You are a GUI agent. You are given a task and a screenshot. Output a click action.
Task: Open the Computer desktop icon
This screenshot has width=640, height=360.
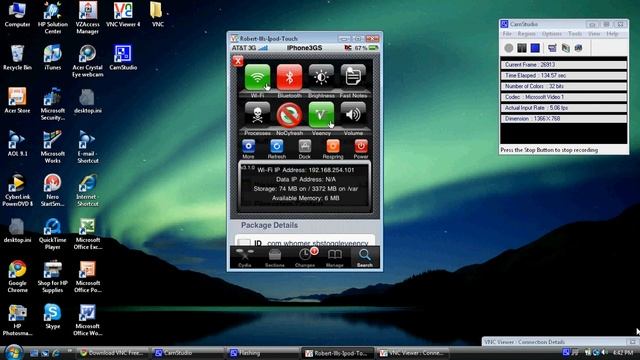tap(17, 14)
